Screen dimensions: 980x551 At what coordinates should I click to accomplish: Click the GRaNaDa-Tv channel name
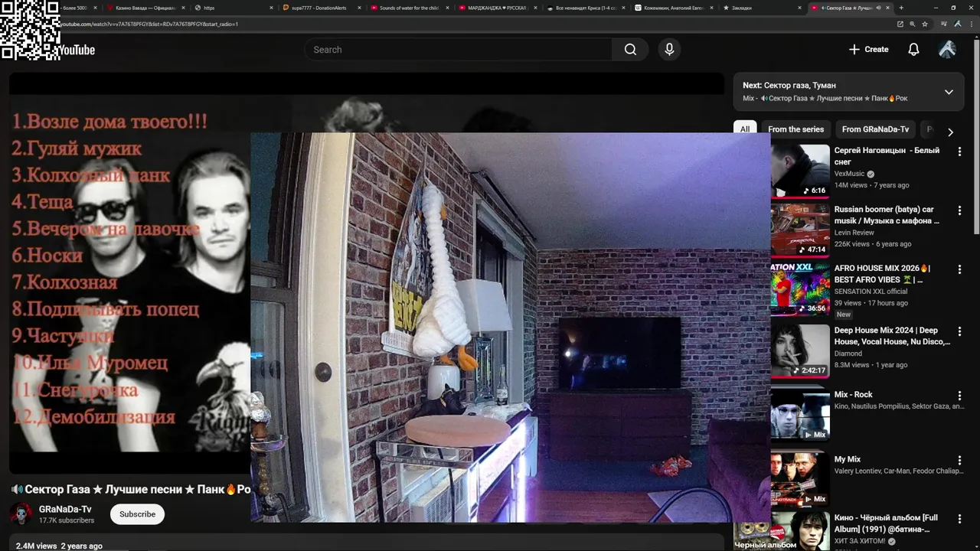[65, 510]
